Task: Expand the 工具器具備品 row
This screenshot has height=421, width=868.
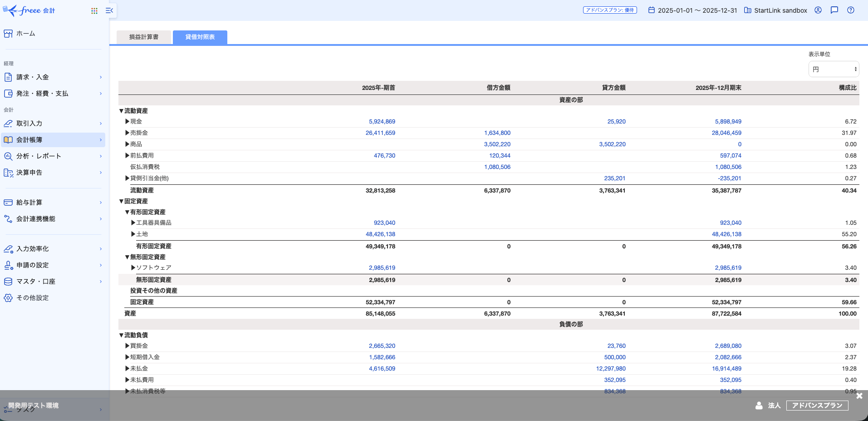Action: [133, 223]
